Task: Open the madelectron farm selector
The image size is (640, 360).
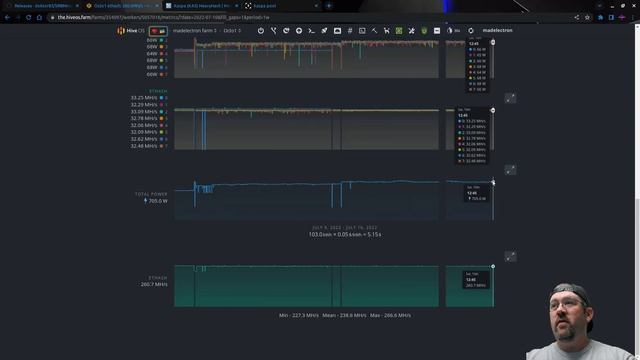Action: point(195,31)
